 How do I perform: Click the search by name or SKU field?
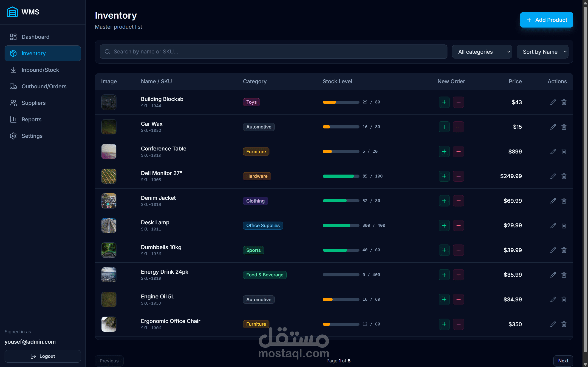[273, 52]
